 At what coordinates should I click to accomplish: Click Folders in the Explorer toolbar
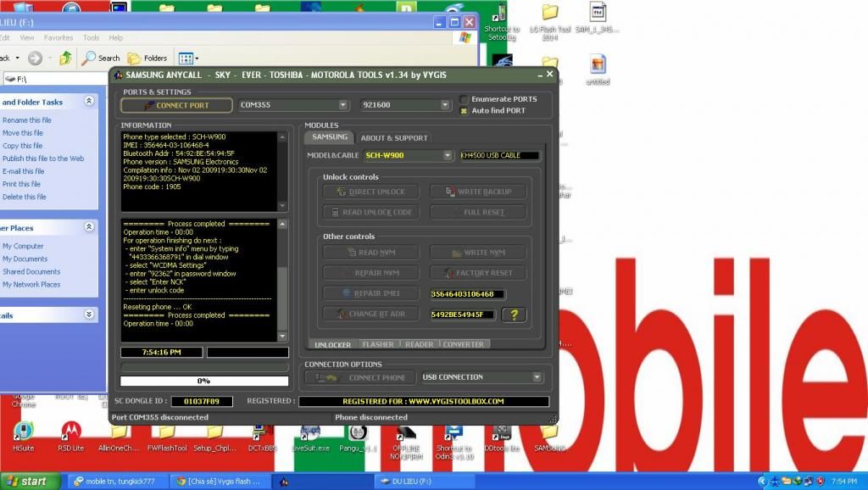pyautogui.click(x=147, y=58)
